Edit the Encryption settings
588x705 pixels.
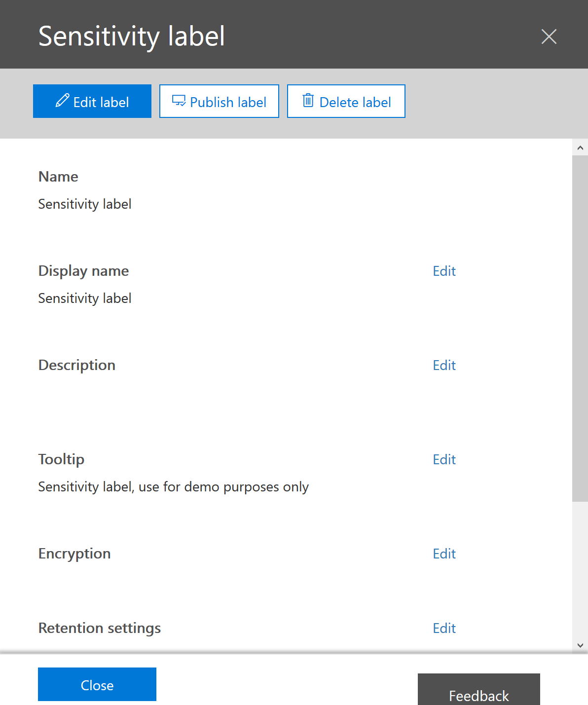point(444,554)
